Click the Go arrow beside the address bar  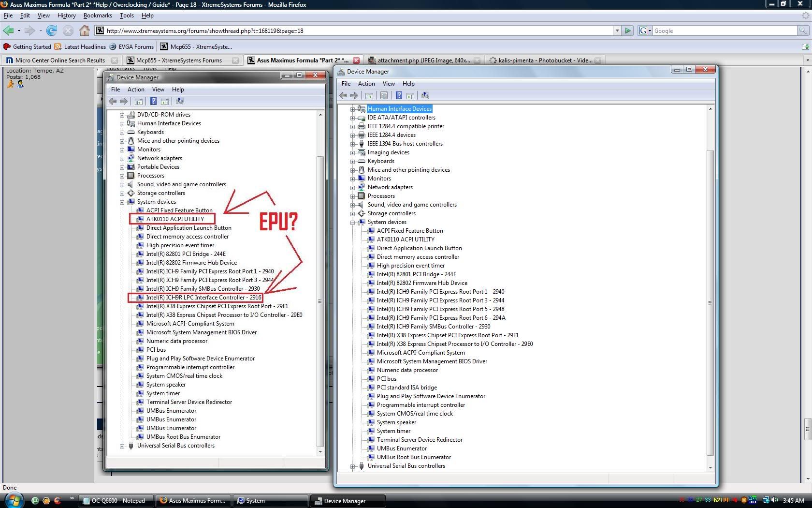coord(627,30)
